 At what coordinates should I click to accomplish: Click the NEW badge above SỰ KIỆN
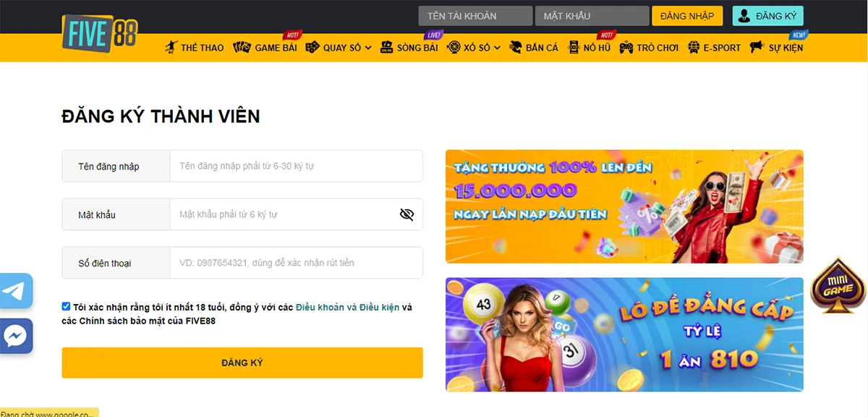click(799, 34)
